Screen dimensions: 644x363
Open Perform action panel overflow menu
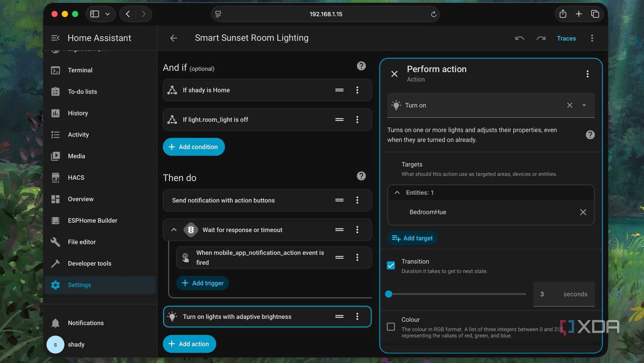point(587,74)
